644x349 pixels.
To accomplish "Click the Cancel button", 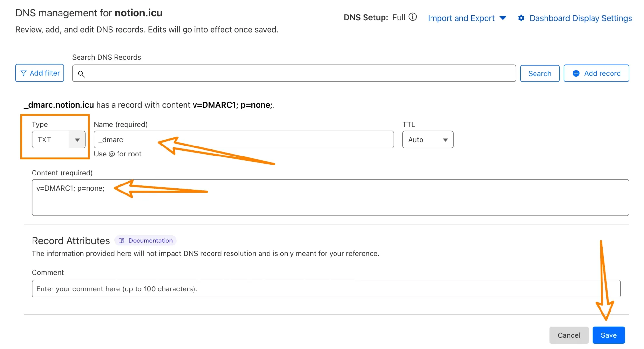I will (x=569, y=335).
